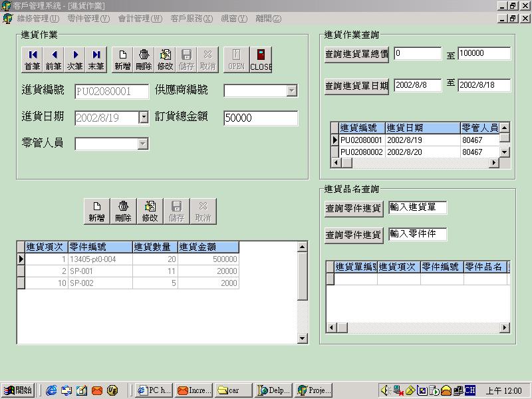Add a detail line with lower 新增
Image resolution: width=532 pixels, height=399 pixels.
click(96, 211)
